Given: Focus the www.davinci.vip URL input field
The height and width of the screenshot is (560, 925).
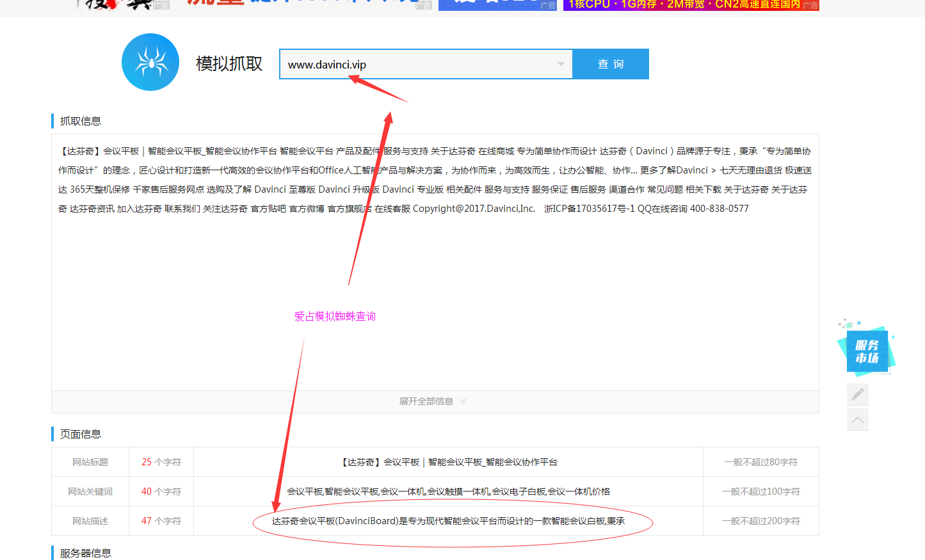Looking at the screenshot, I should point(426,64).
